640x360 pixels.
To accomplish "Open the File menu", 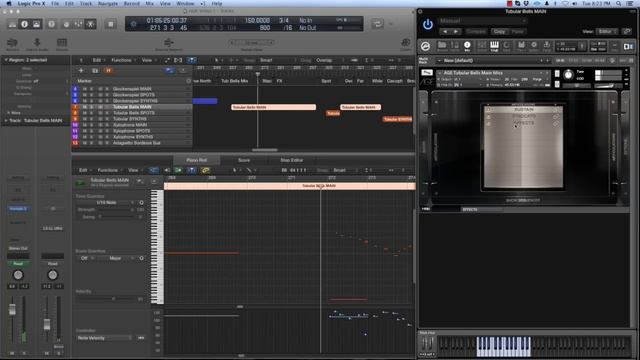I will coord(55,3).
